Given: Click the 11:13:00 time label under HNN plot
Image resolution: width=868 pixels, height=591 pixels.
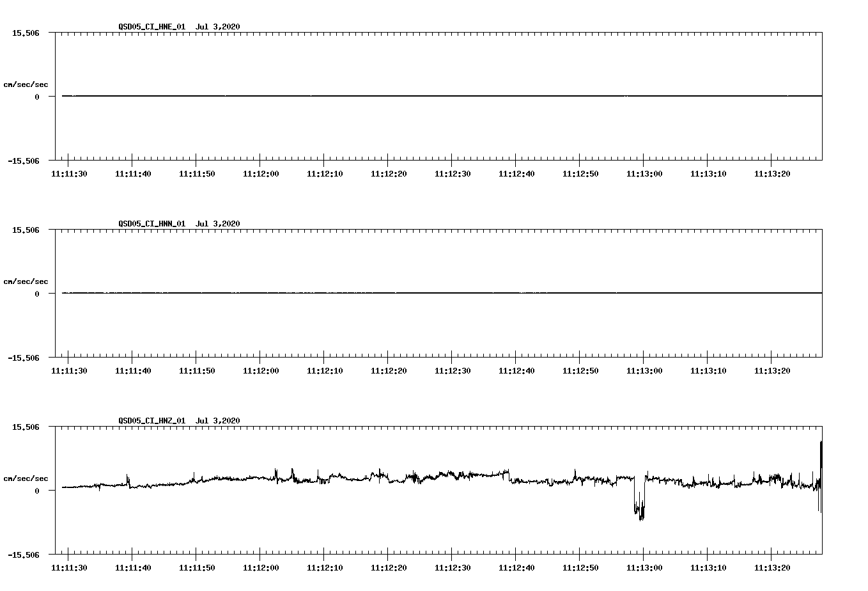Looking at the screenshot, I should (644, 370).
